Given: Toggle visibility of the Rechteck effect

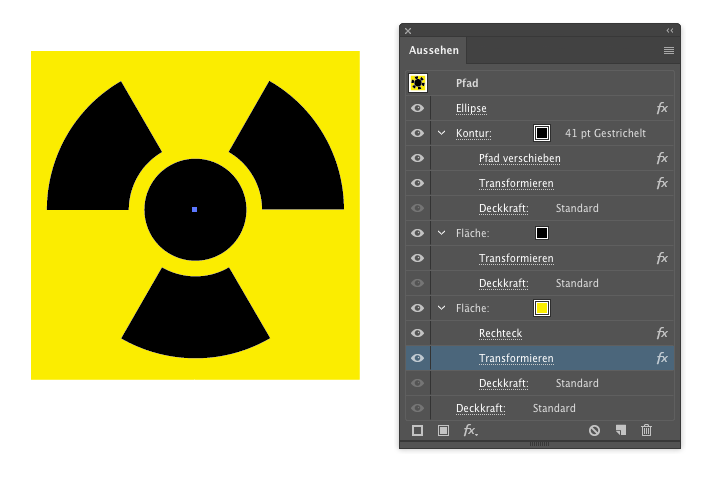Looking at the screenshot, I should pos(417,333).
